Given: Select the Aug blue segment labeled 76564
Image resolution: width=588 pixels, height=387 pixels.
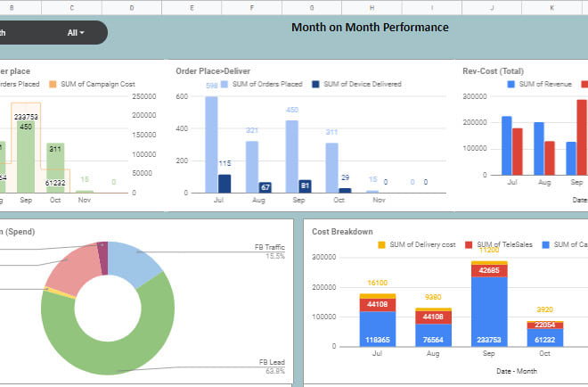Looking at the screenshot, I should 433,334.
